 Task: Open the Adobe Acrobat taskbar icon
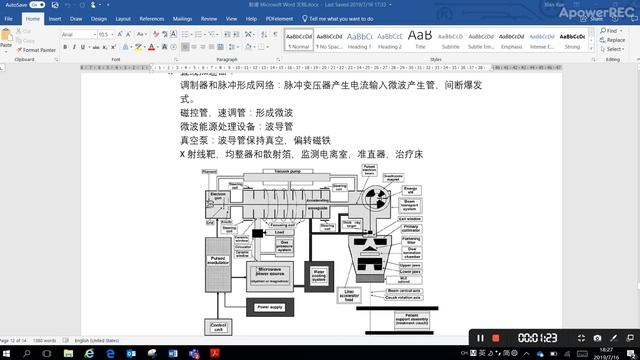coord(215,353)
